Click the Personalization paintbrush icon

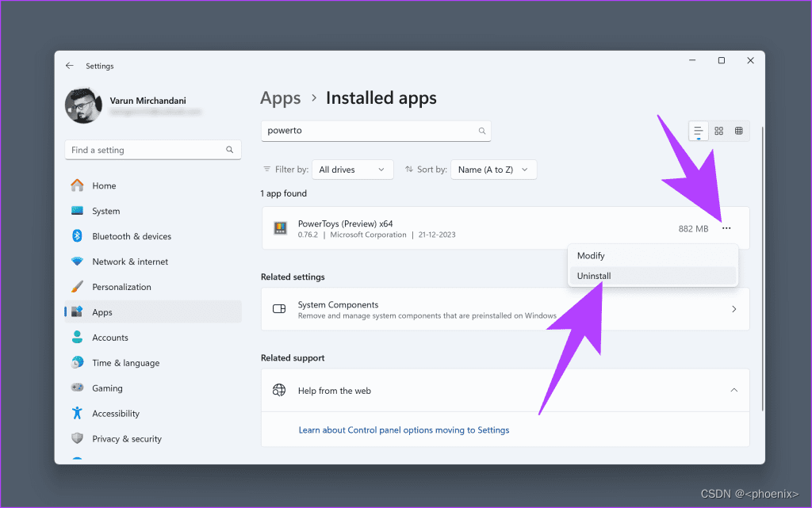pos(77,287)
